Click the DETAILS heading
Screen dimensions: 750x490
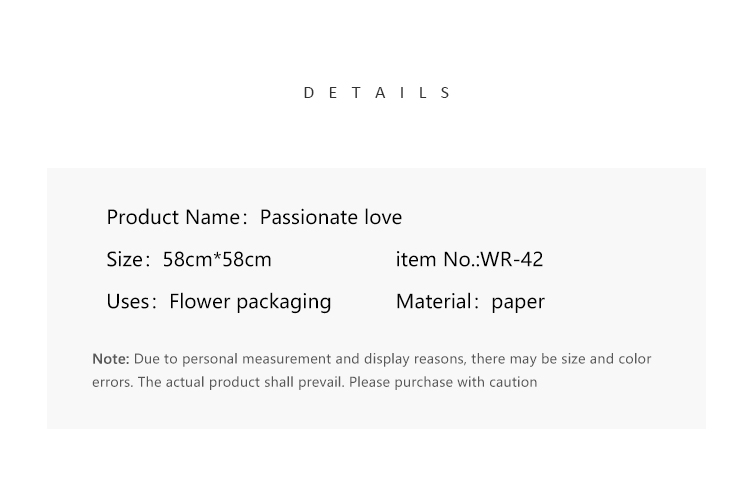pos(377,93)
